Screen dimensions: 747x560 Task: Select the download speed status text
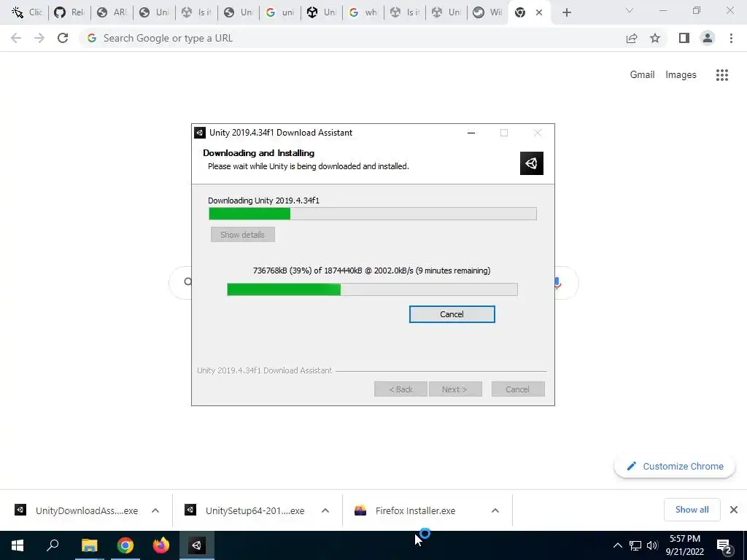[x=371, y=271]
